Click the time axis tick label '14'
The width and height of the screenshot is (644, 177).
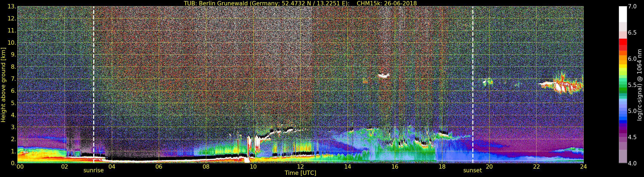click(348, 167)
